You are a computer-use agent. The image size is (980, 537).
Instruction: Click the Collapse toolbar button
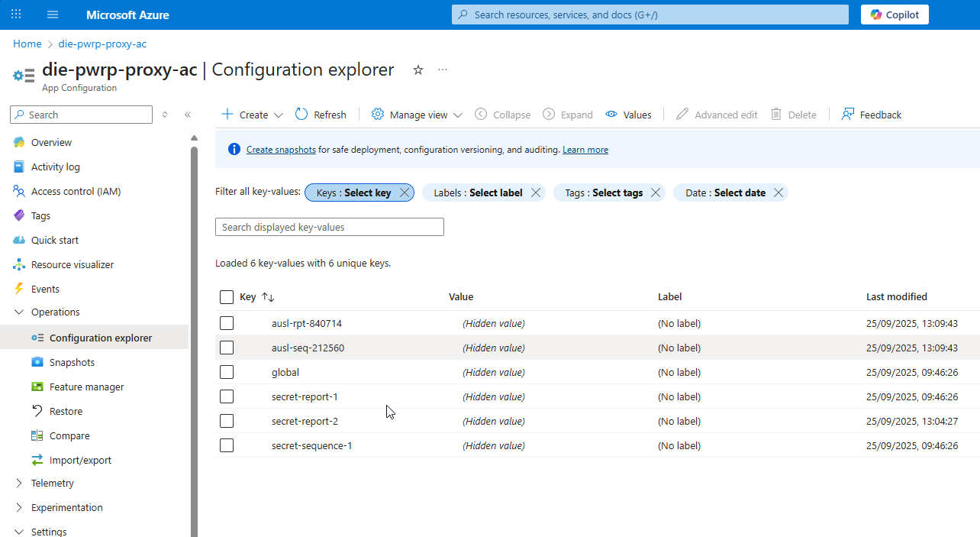pyautogui.click(x=502, y=115)
